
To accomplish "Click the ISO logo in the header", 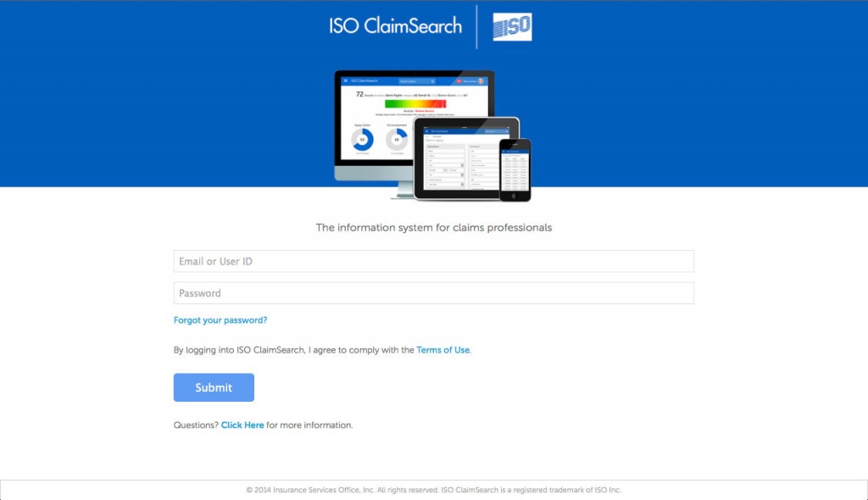I will pyautogui.click(x=512, y=26).
